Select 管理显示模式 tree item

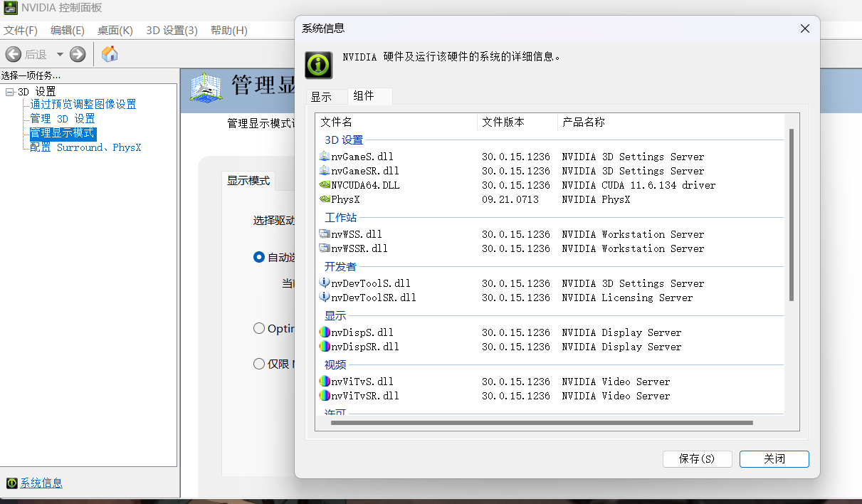(x=62, y=133)
